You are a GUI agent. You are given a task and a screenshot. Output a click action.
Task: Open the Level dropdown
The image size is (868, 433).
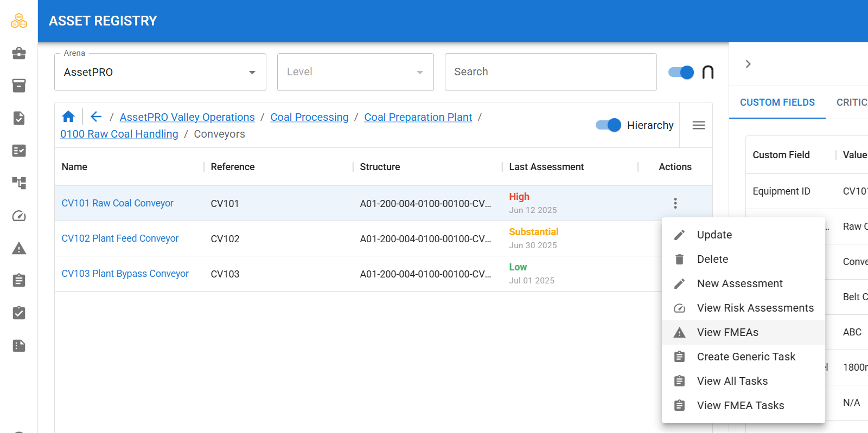click(355, 72)
